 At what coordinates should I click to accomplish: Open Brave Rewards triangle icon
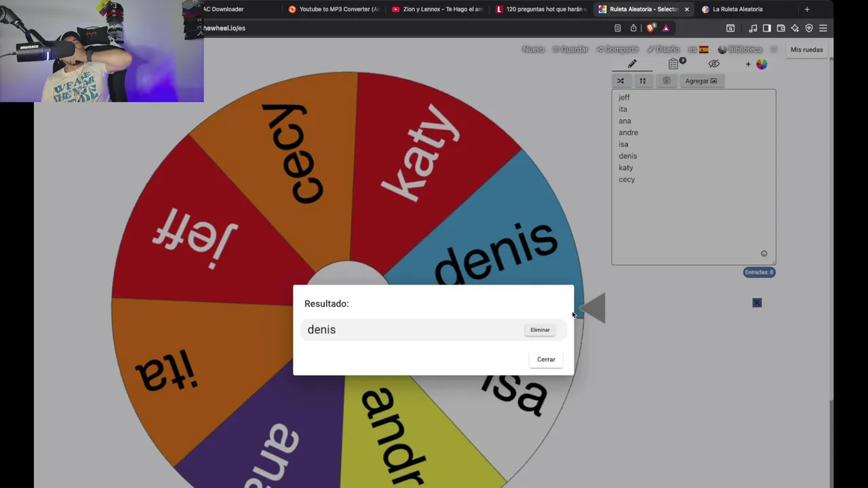point(666,28)
